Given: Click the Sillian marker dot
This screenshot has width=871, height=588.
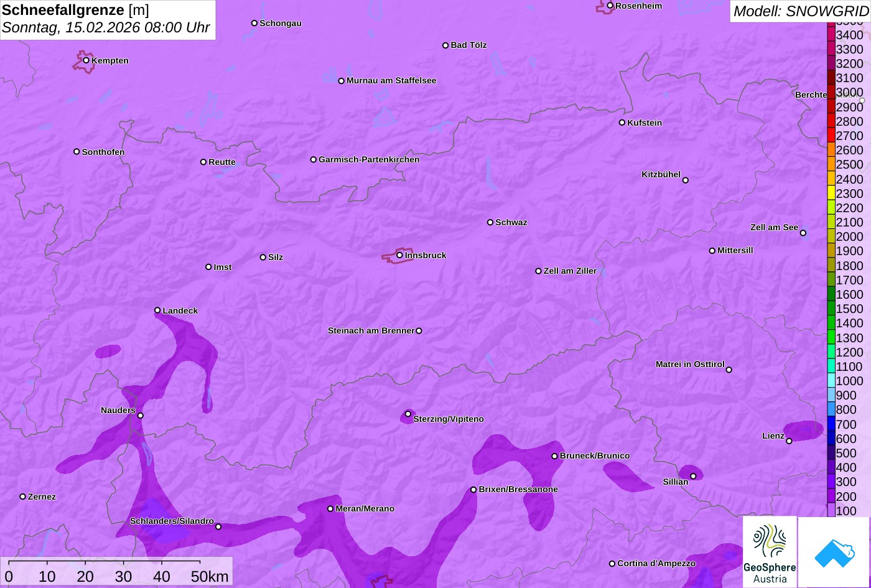Looking at the screenshot, I should click(693, 476).
